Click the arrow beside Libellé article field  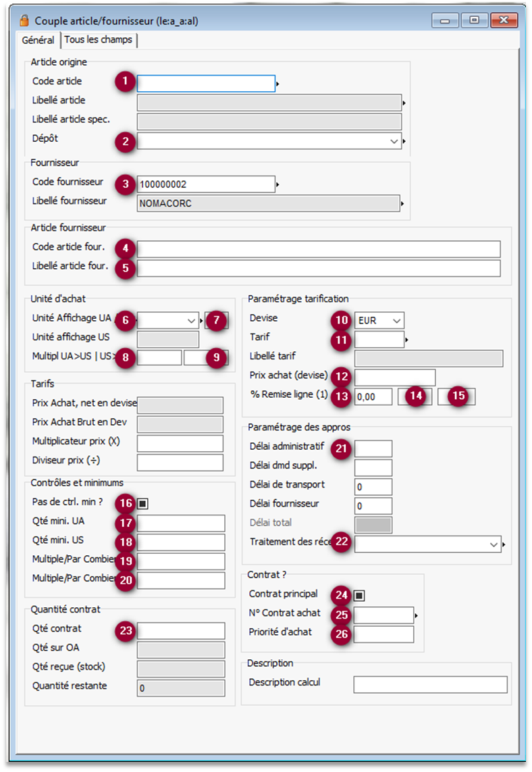[404, 103]
